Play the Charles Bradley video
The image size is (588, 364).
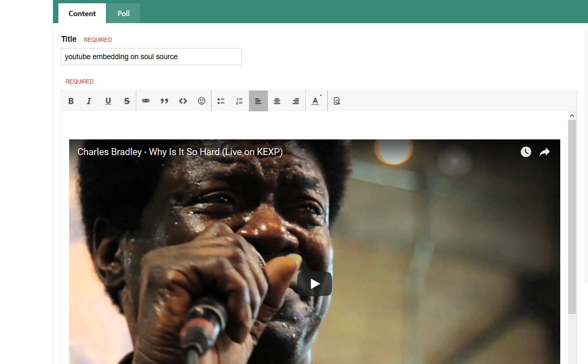coord(315,284)
